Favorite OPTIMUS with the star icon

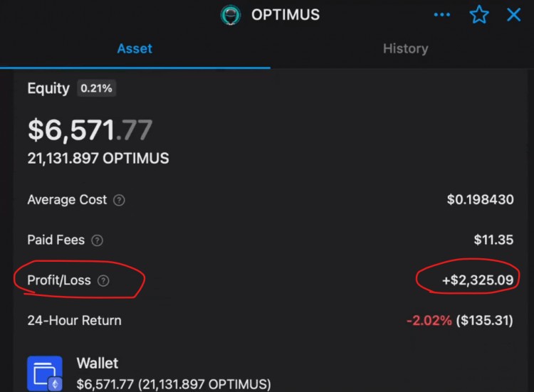479,15
